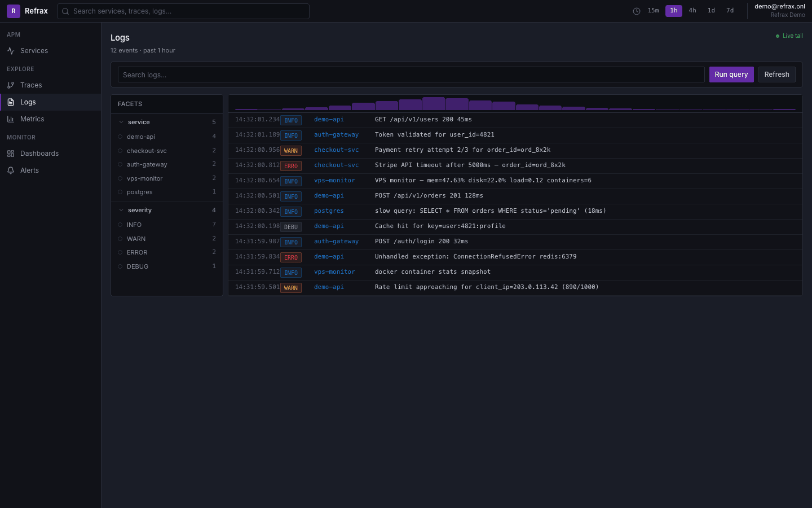Click the Services pulse icon in sidebar
Screen dimensions: 812x508
(x=11, y=51)
